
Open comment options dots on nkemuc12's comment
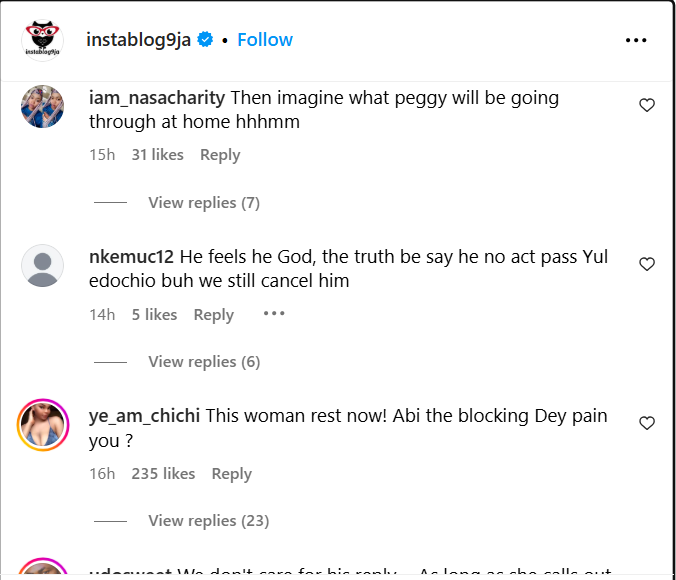pos(274,314)
